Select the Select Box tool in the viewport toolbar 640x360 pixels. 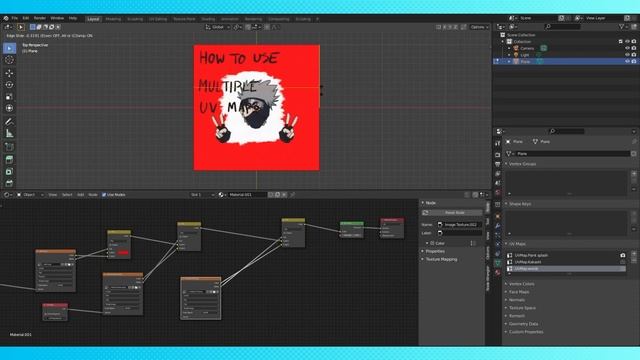9,48
